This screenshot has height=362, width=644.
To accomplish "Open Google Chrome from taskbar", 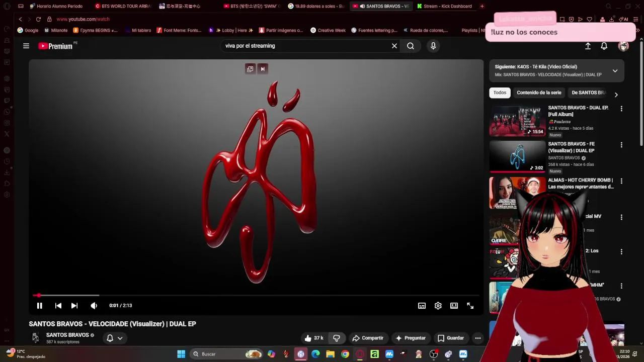I will click(345, 354).
